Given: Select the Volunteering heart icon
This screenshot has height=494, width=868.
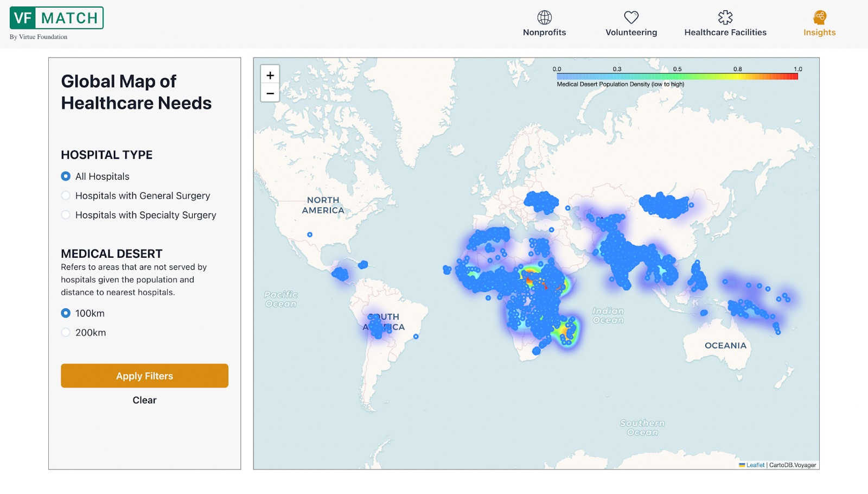Looking at the screenshot, I should 631,17.
